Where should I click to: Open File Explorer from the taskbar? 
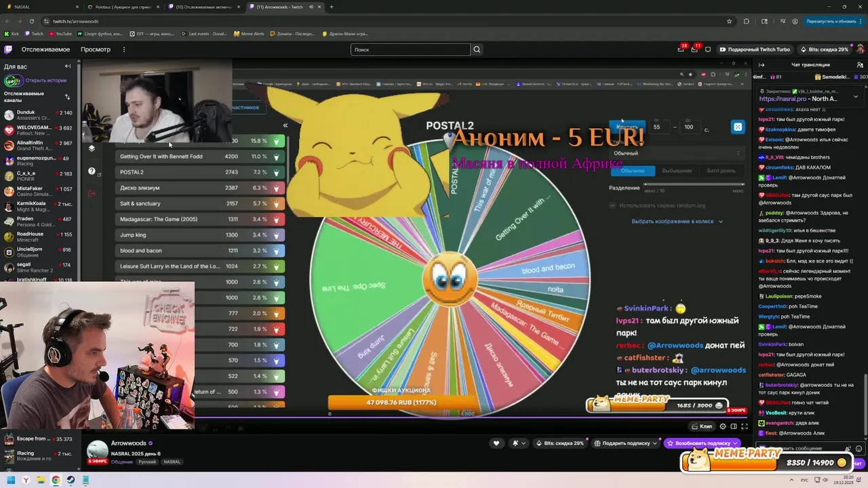41,480
